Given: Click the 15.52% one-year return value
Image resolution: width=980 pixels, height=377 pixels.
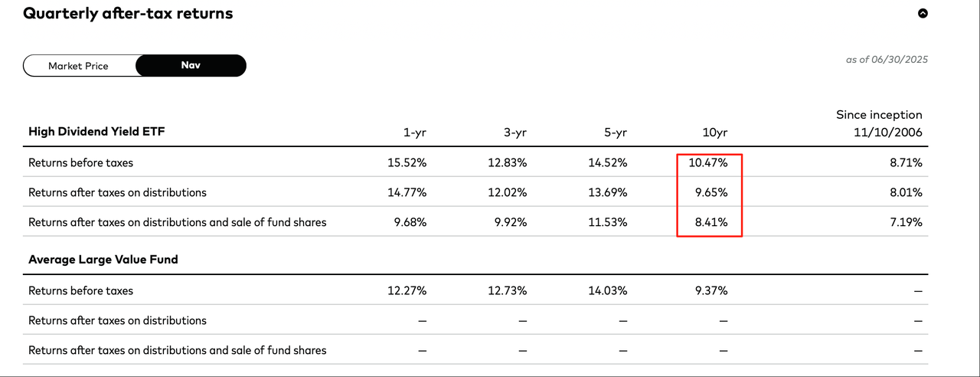Looking at the screenshot, I should pos(407,162).
